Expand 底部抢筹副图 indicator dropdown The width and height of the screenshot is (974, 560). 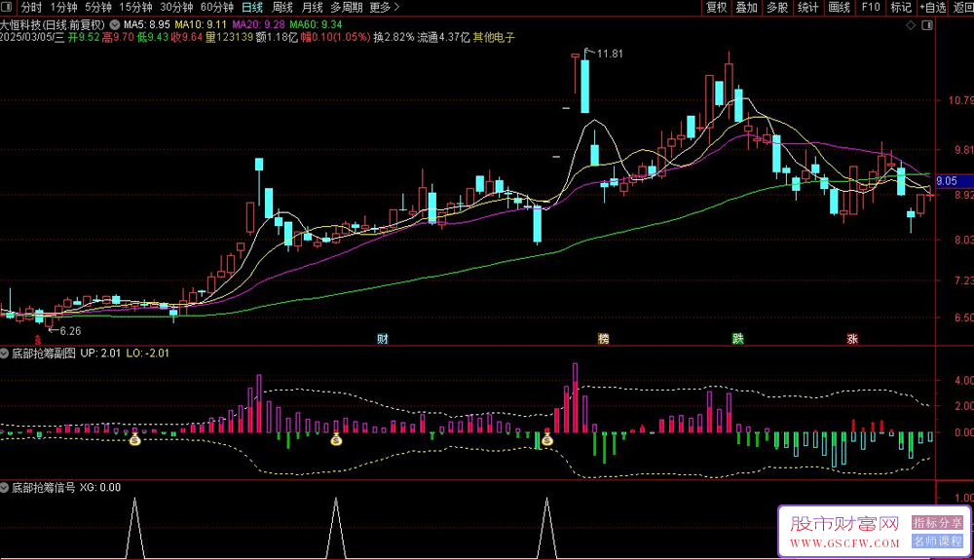pyautogui.click(x=5, y=354)
